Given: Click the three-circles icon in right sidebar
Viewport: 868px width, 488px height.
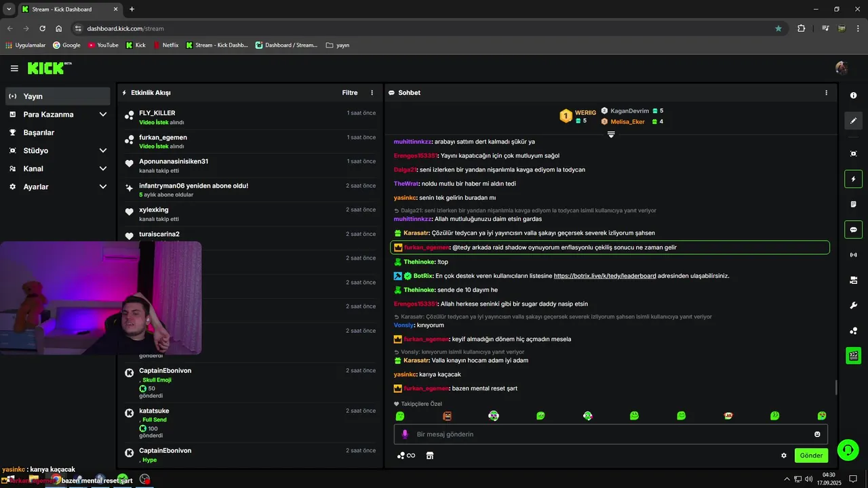Looking at the screenshot, I should [x=854, y=331].
